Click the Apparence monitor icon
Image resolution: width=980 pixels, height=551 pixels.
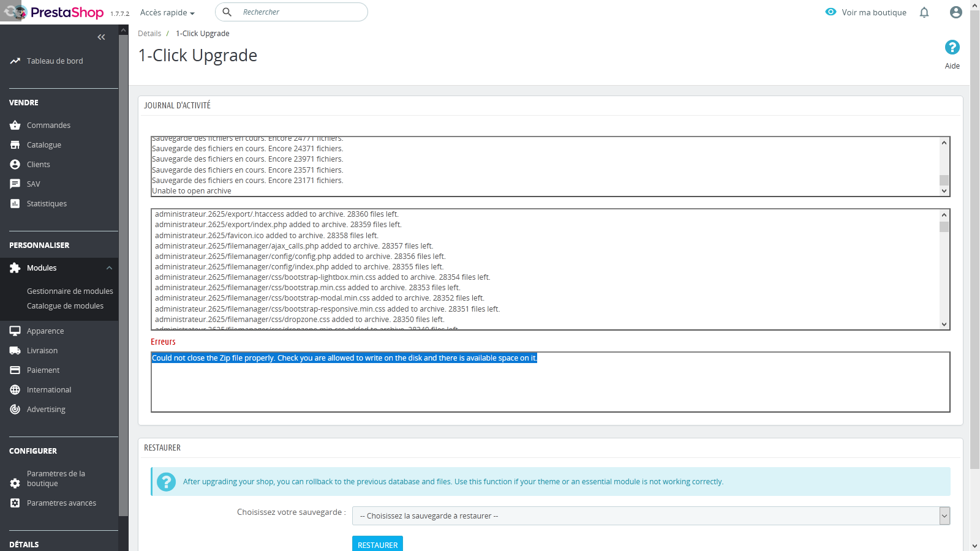(x=15, y=331)
